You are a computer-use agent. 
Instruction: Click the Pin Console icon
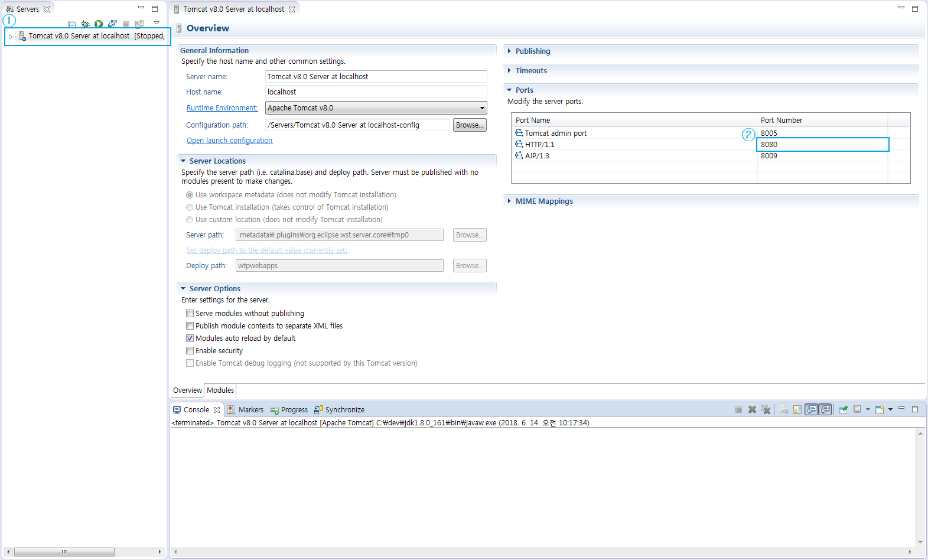tap(844, 409)
